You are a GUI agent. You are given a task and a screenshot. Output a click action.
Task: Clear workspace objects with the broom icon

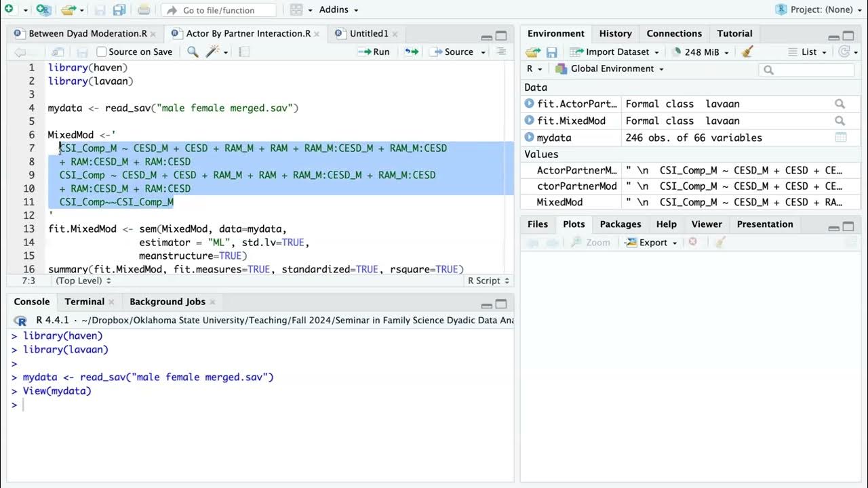[x=747, y=52]
